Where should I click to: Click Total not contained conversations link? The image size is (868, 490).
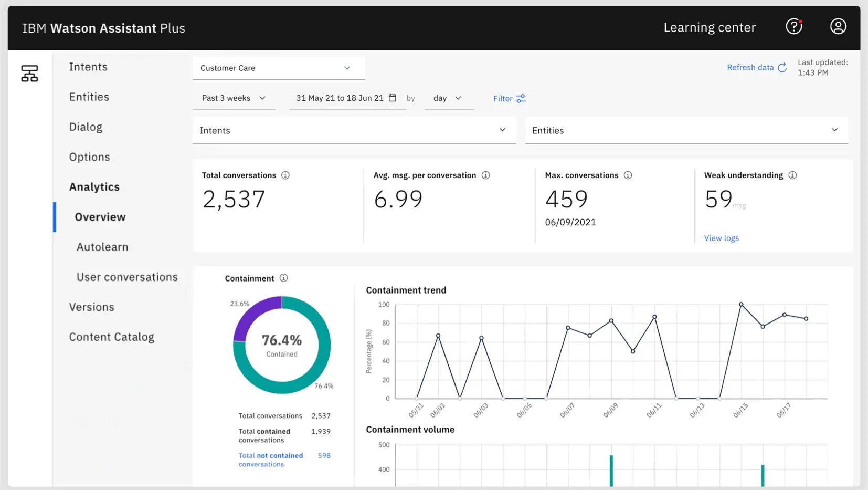coord(271,460)
